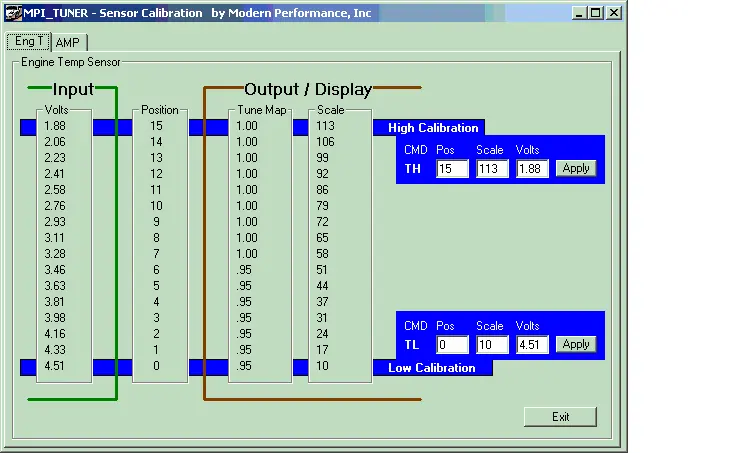Viewport: 730px width, 453px height.
Task: Click the MPI_TUNER title bar app icon
Action: click(13, 13)
